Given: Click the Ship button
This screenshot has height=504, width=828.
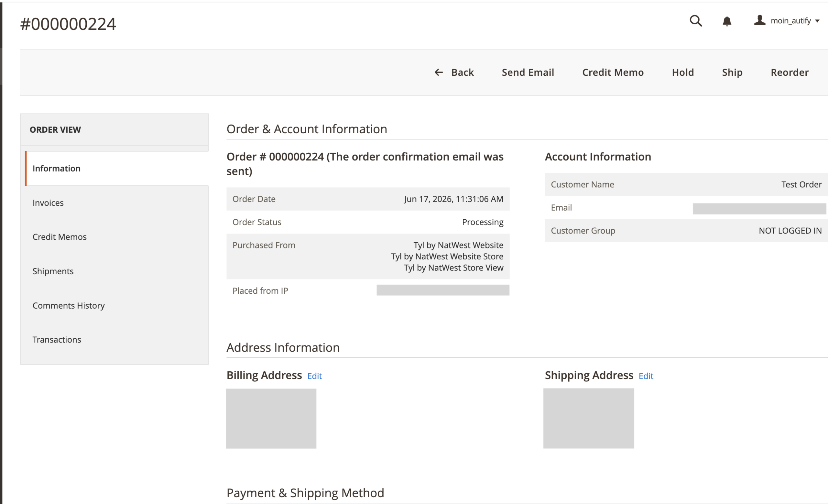Looking at the screenshot, I should (732, 72).
